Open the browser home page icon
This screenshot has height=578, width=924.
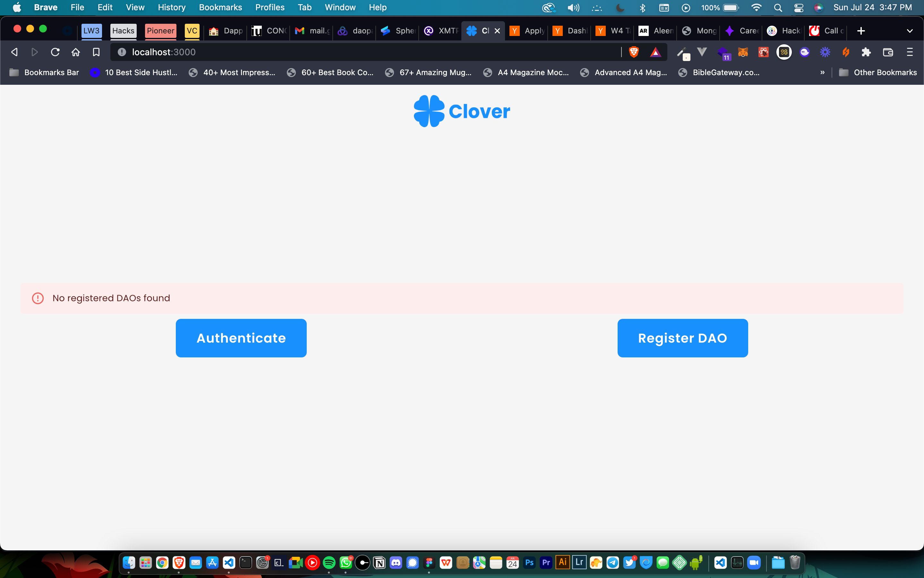(76, 52)
